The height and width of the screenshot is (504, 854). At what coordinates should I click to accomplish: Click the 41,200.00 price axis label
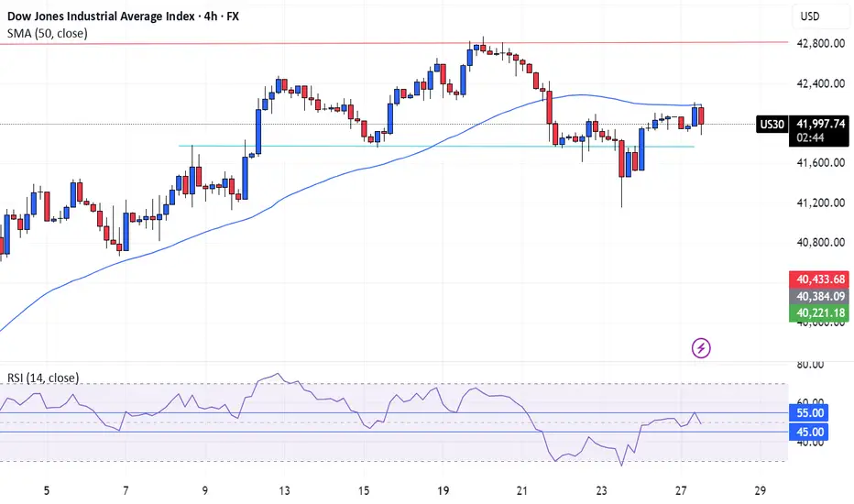[x=821, y=203]
